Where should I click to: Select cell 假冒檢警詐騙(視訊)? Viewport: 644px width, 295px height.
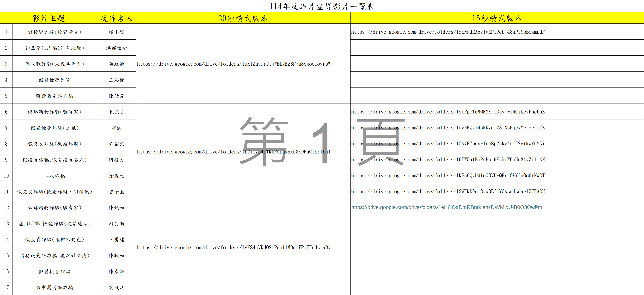click(55, 128)
